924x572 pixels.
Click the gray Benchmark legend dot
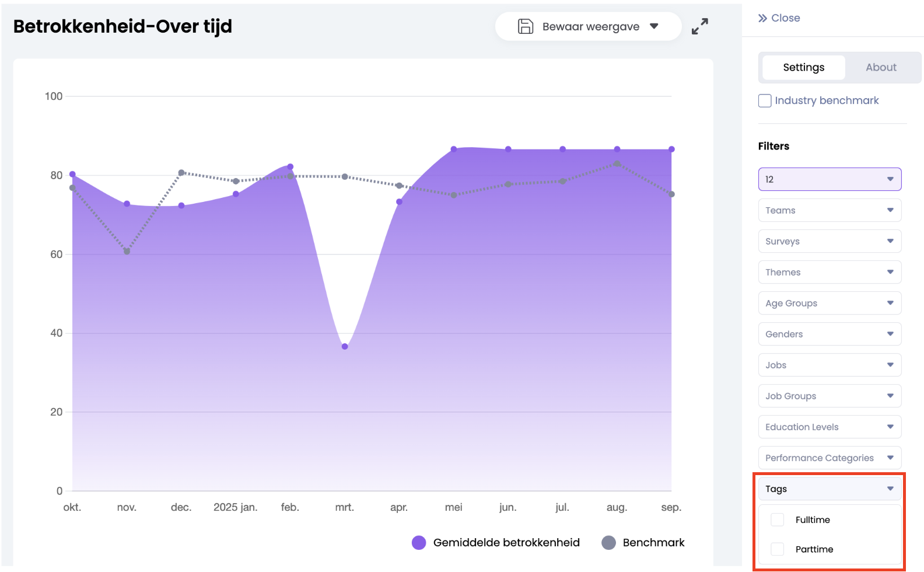pos(608,543)
